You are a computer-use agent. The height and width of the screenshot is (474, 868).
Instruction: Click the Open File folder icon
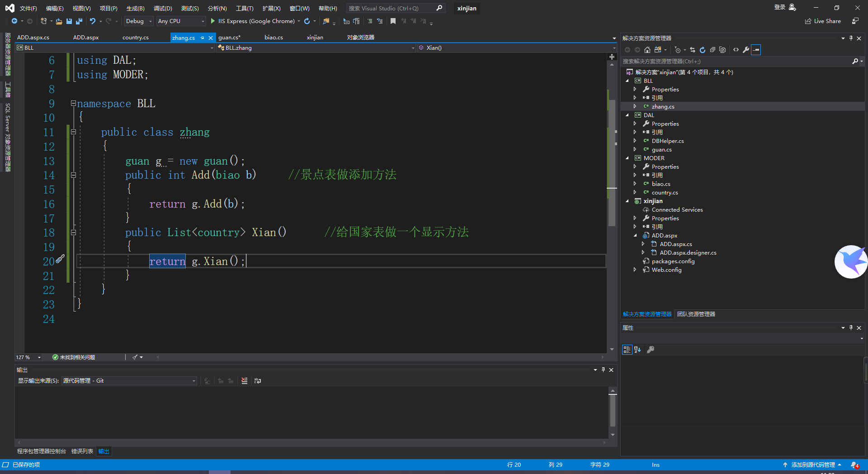(x=59, y=21)
